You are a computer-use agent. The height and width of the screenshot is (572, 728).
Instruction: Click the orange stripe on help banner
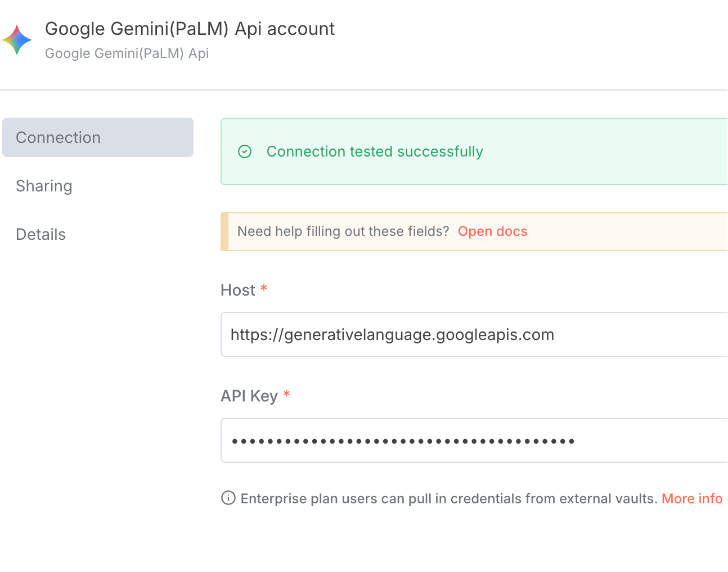224,231
